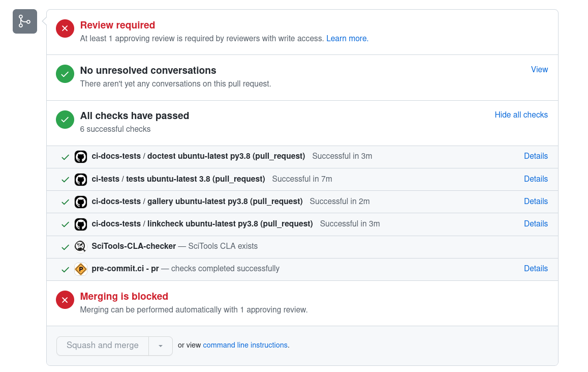
Task: Click the green check next to All checks have passed
Action: [65, 119]
